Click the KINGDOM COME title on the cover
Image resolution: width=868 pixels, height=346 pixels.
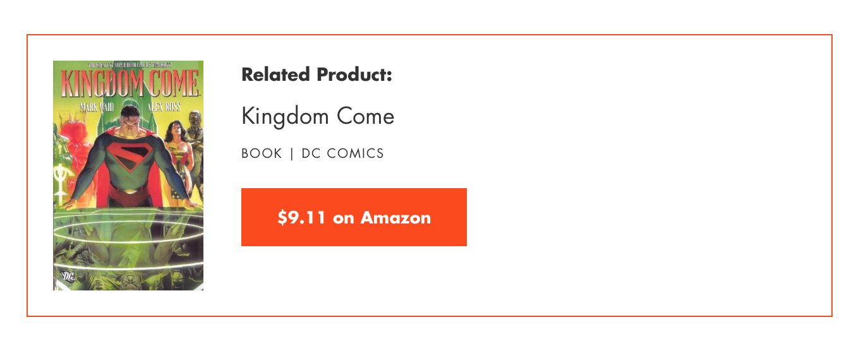click(x=129, y=83)
